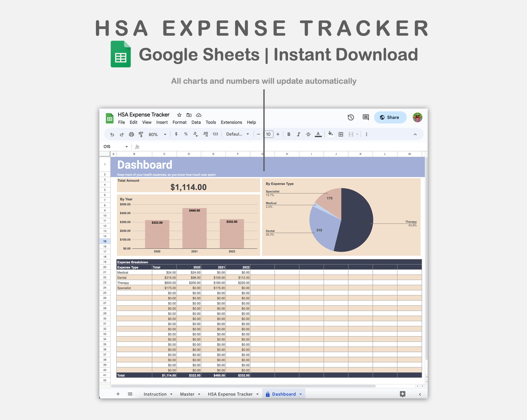Toggle bold formatting
Screen dimensions: 527x420
(288, 134)
